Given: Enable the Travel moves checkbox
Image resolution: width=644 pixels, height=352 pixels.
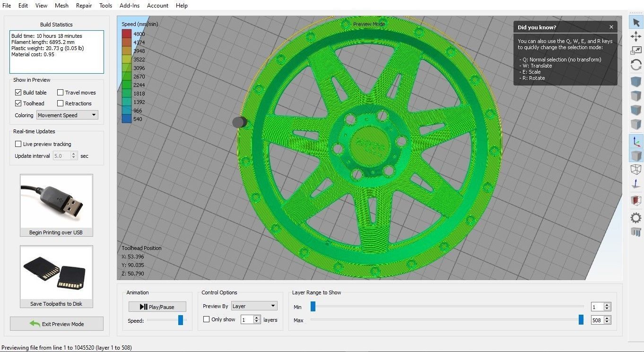Looking at the screenshot, I should (60, 93).
